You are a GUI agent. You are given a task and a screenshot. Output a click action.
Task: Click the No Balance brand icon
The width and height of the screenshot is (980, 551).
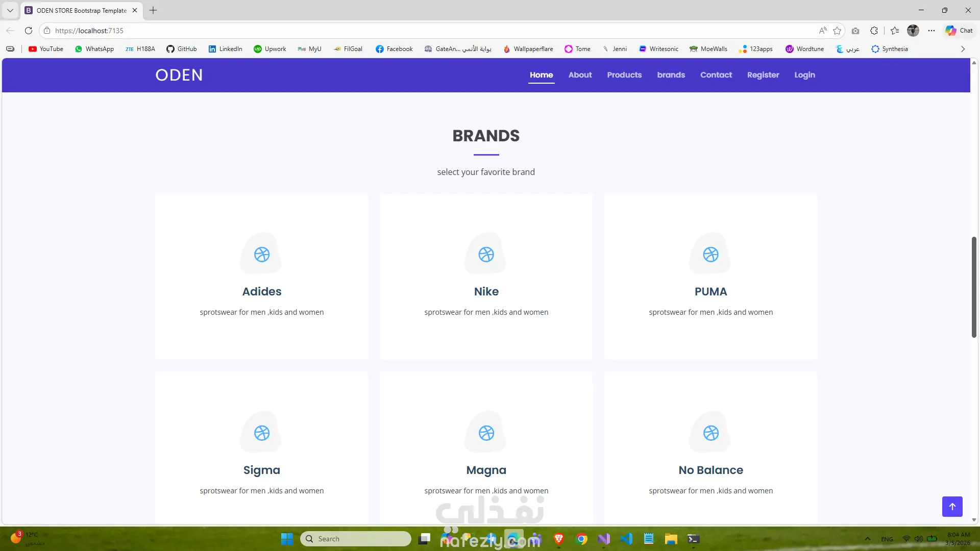[710, 433]
